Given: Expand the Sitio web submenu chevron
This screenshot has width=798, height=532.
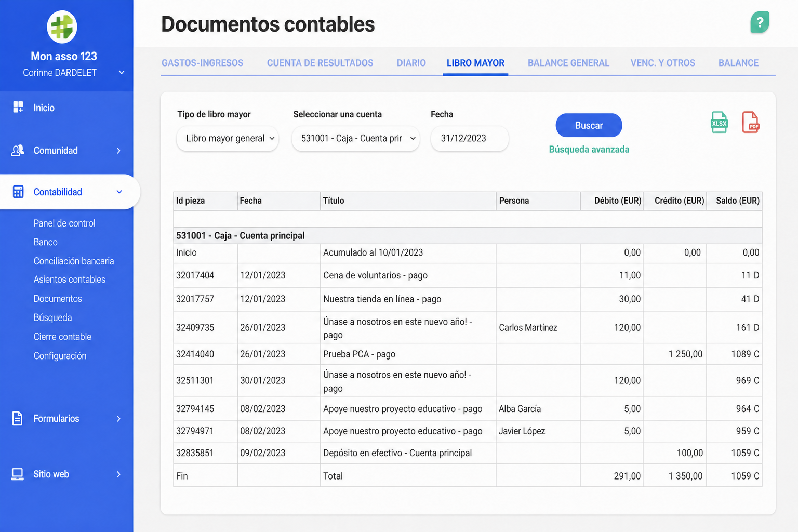Looking at the screenshot, I should 118,474.
